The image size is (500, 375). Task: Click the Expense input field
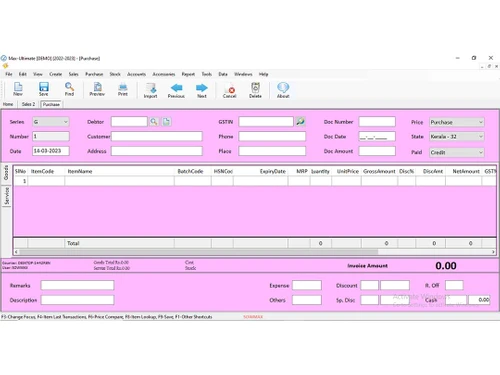[307, 285]
